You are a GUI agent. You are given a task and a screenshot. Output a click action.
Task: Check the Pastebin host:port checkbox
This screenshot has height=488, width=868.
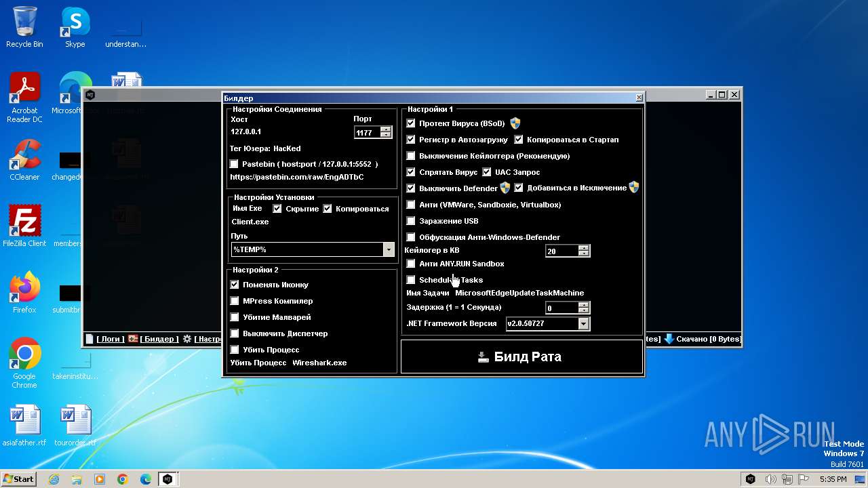(234, 164)
